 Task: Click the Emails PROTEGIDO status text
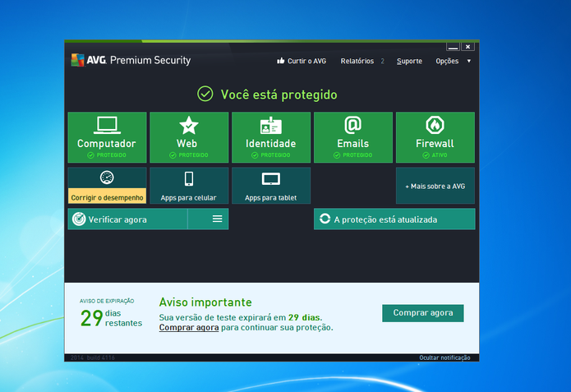pos(357,154)
